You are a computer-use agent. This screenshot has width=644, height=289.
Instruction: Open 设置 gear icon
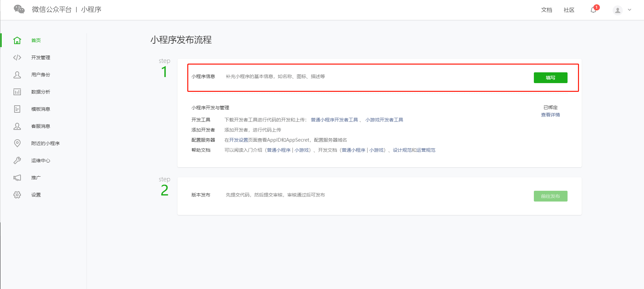pos(17,195)
